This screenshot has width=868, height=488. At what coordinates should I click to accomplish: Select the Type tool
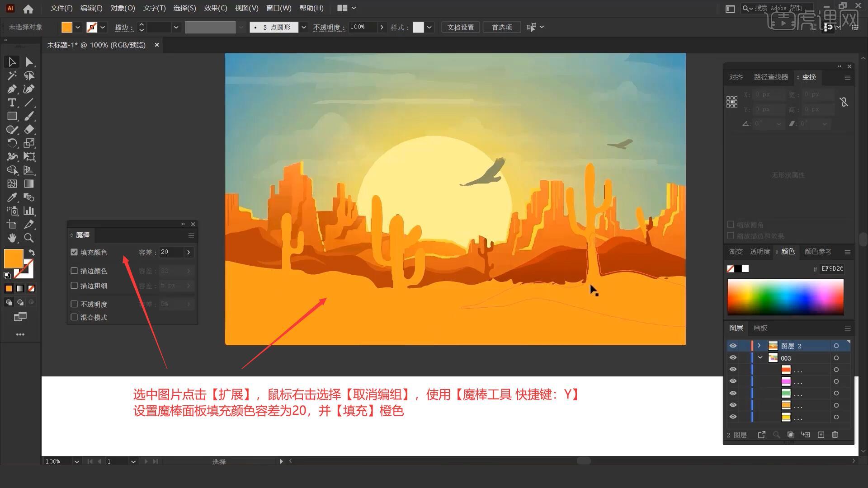click(x=11, y=103)
